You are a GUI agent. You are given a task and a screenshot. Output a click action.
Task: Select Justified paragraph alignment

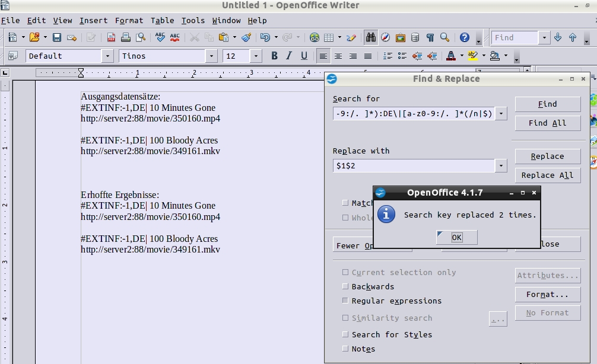[367, 56]
